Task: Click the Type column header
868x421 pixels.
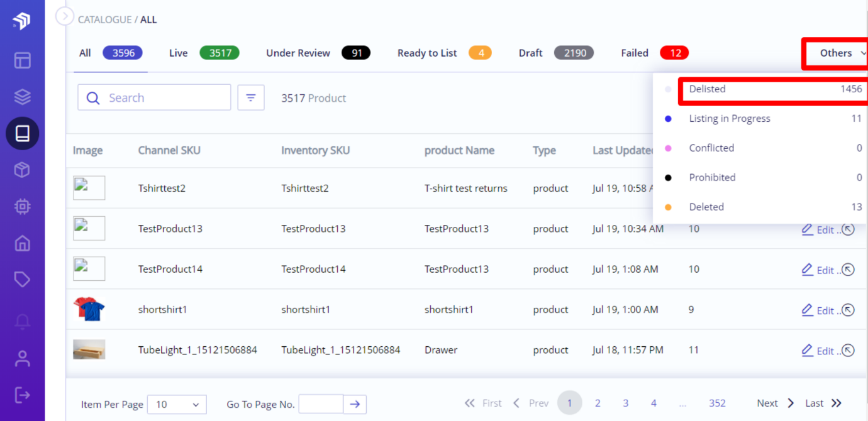Action: click(544, 150)
